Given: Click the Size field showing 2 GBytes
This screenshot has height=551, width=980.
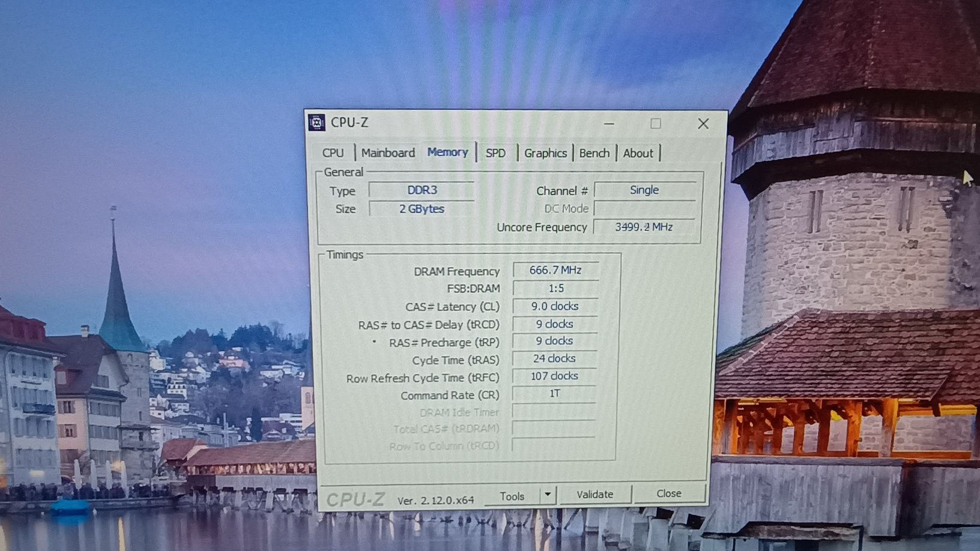Looking at the screenshot, I should pos(422,209).
